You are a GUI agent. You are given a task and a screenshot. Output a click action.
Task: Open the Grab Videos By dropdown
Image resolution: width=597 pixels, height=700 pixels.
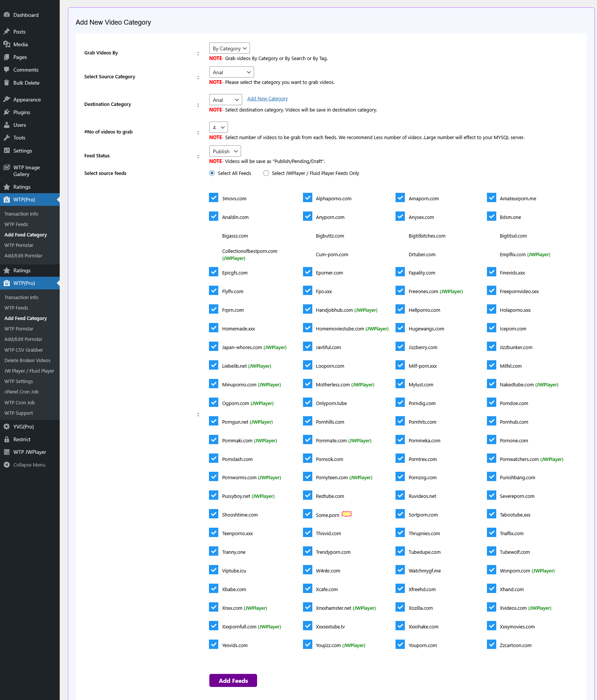[x=229, y=48]
